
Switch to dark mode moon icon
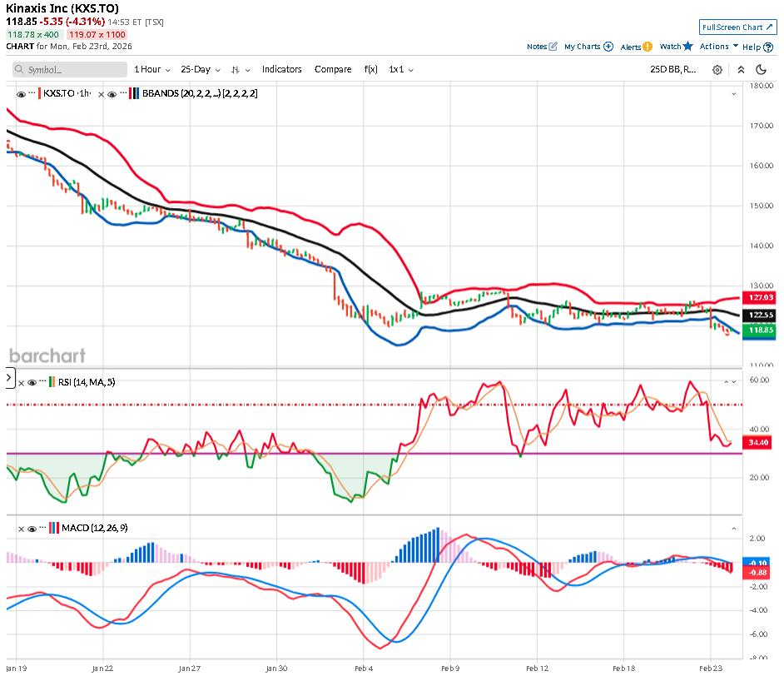coord(762,70)
